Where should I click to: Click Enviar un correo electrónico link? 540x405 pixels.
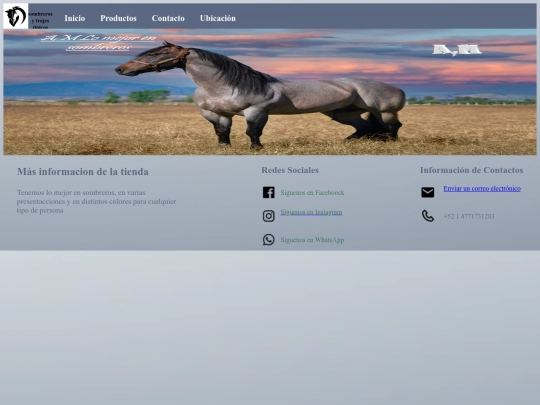482,188
